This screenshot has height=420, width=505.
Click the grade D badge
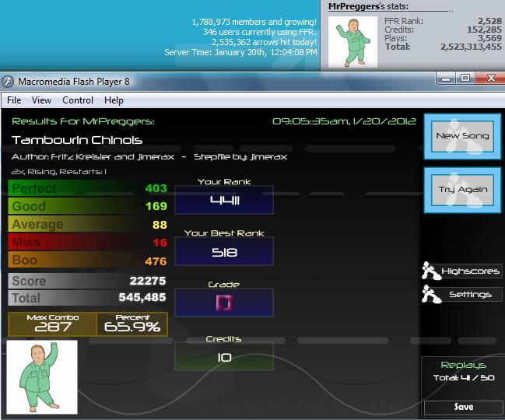[224, 303]
